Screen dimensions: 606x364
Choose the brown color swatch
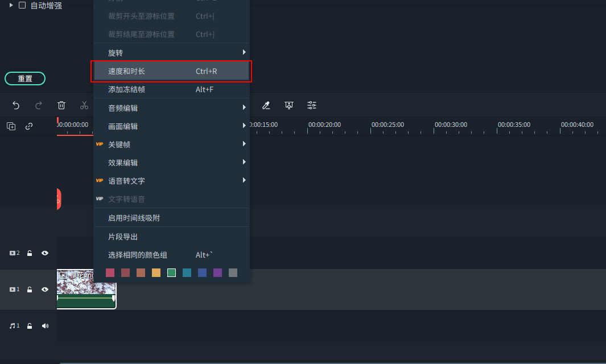[141, 273]
